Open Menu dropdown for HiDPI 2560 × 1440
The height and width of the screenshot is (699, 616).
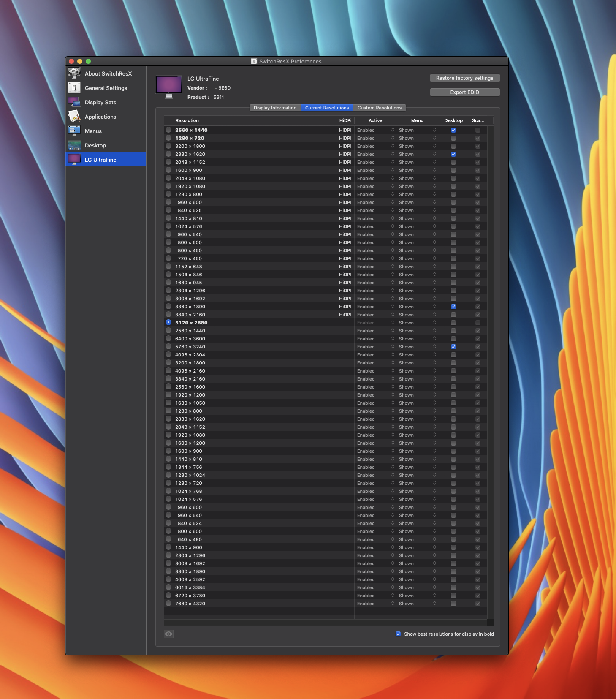[x=417, y=130]
